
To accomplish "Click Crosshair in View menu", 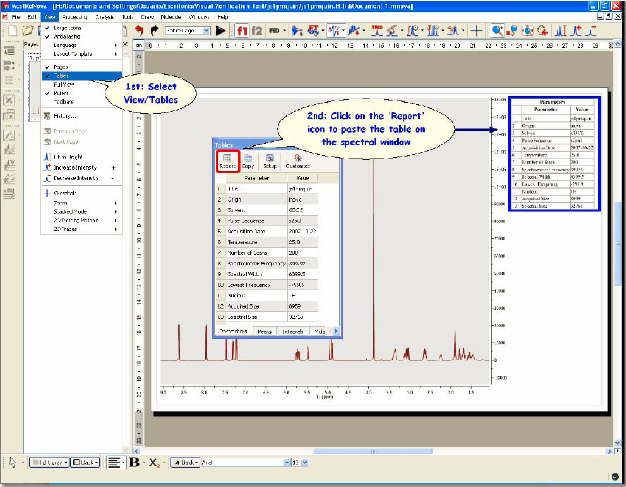I will coord(81,193).
